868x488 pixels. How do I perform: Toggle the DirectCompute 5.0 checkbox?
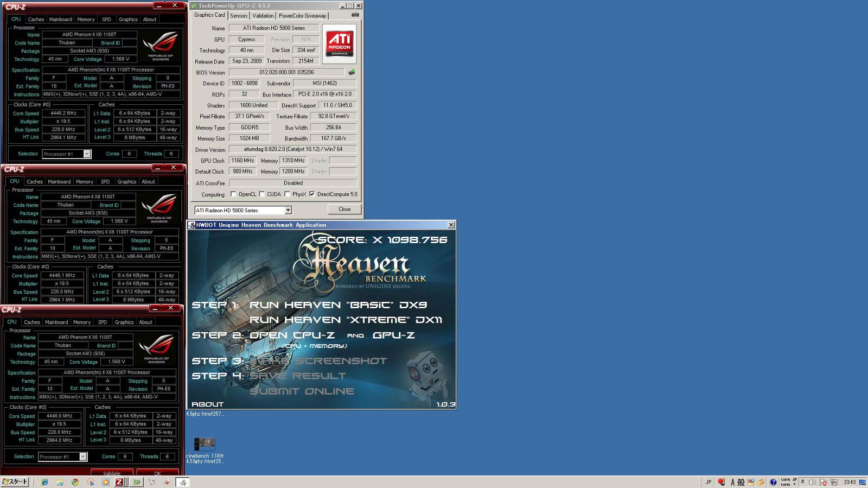point(312,194)
